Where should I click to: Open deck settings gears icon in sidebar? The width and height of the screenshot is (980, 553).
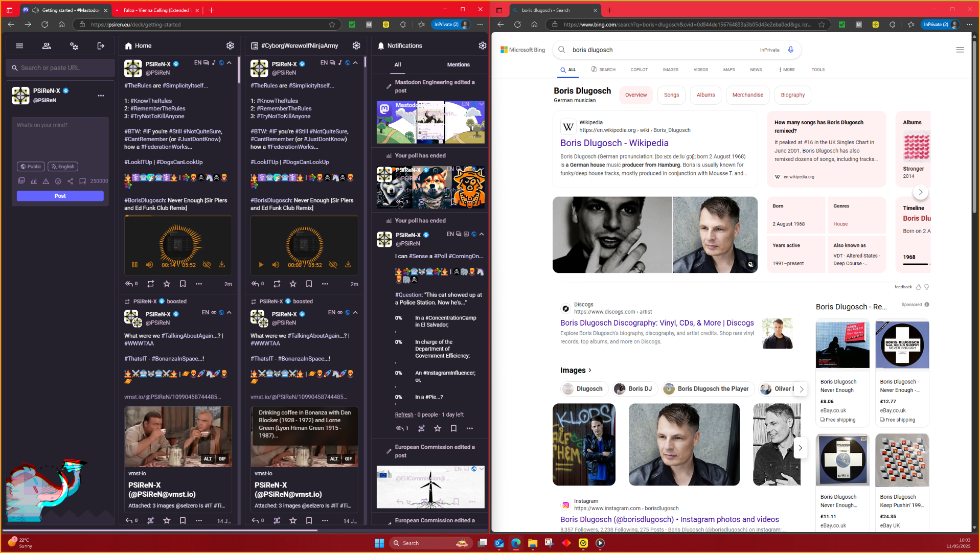[x=74, y=46]
